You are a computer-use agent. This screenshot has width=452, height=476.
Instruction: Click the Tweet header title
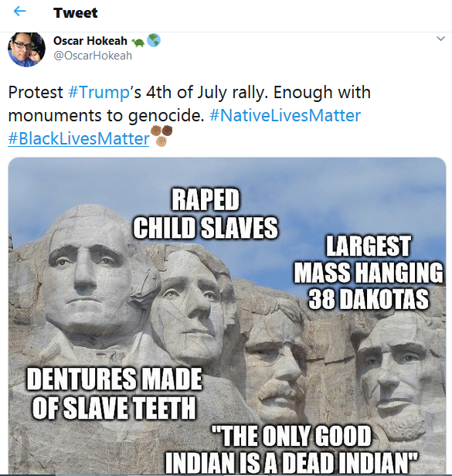(75, 12)
